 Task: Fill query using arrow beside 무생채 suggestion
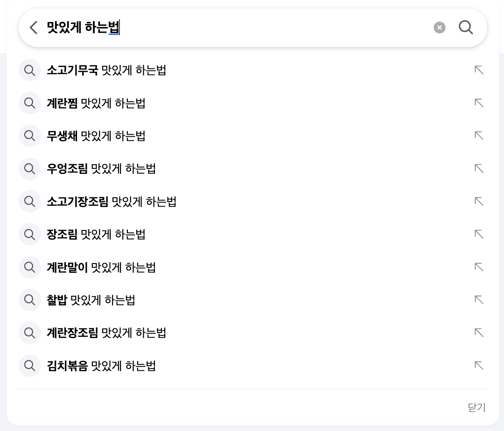479,136
